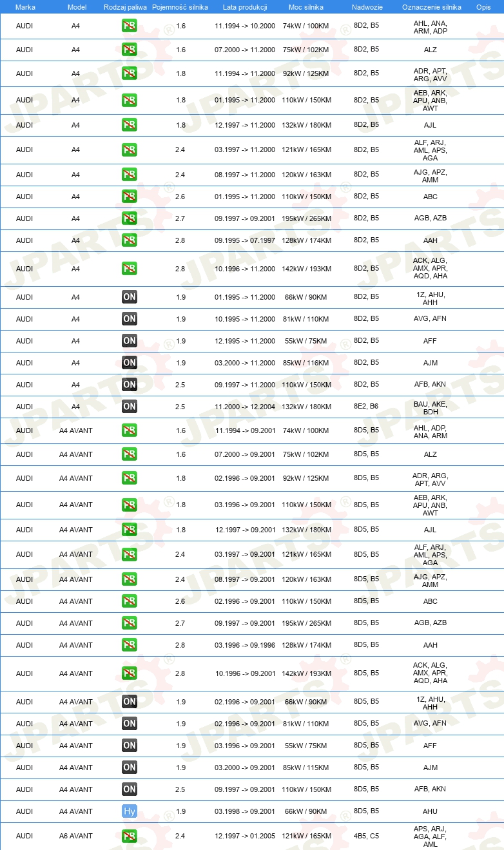Click ON diesel icon in row 12.1995 -> 11.2000

130,341
